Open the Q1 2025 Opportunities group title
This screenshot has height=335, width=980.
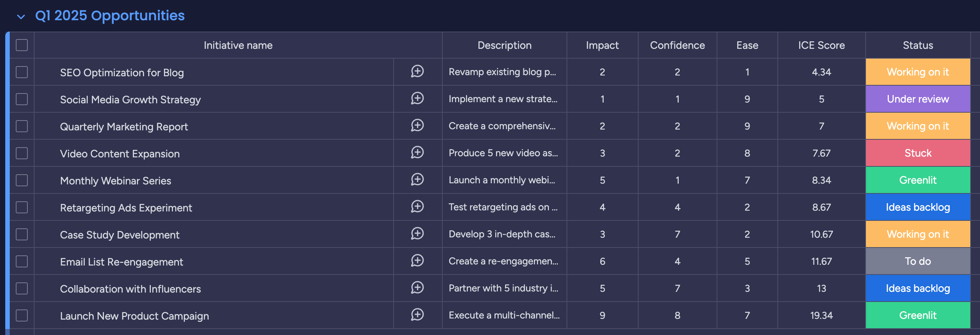tap(110, 16)
